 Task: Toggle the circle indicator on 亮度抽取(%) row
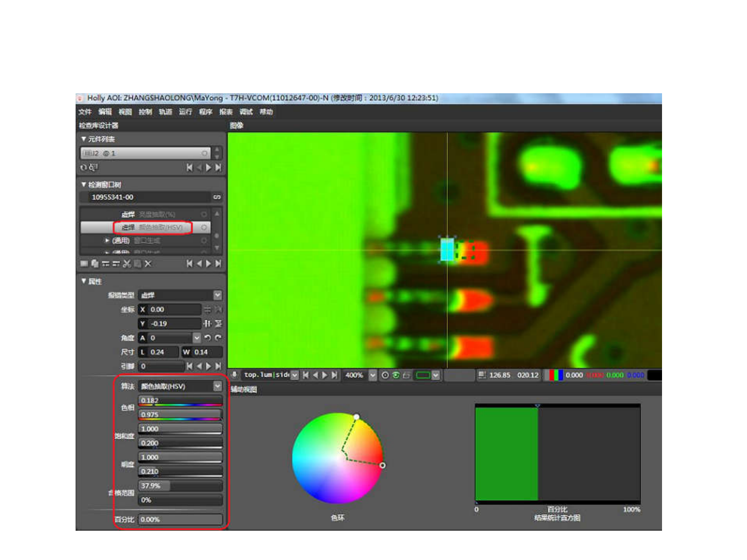coord(204,214)
